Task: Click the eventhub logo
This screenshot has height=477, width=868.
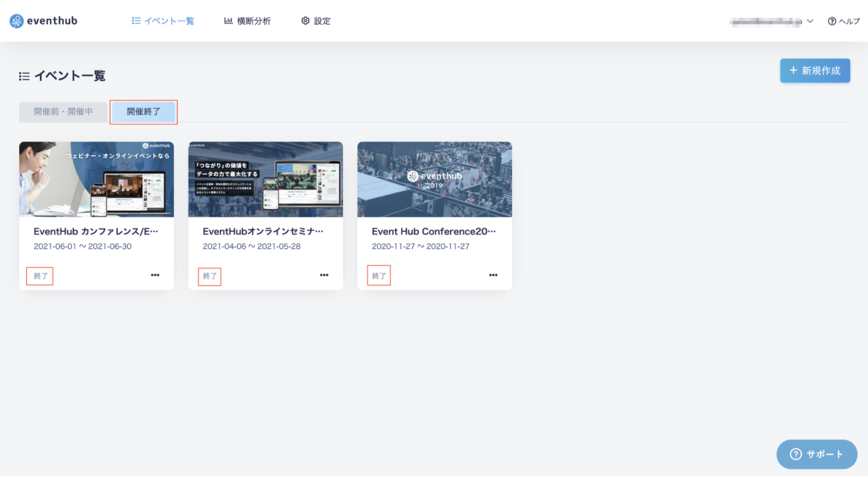Action: (43, 21)
